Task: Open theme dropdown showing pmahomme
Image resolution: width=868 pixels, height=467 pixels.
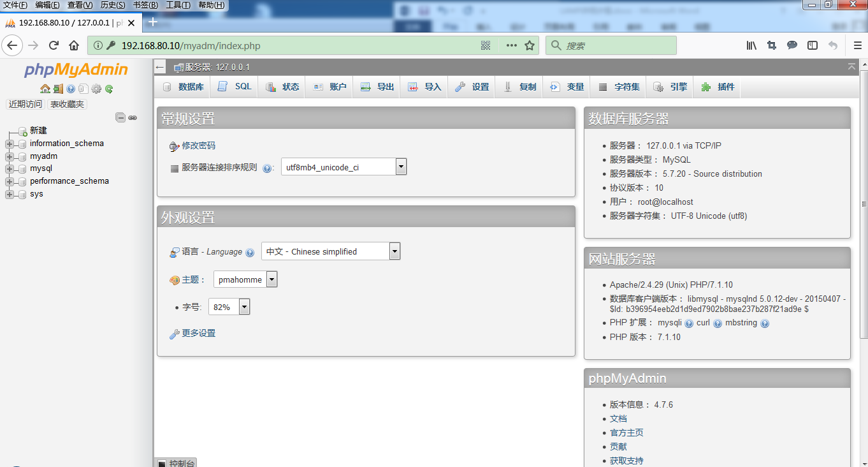Action: [x=245, y=279]
